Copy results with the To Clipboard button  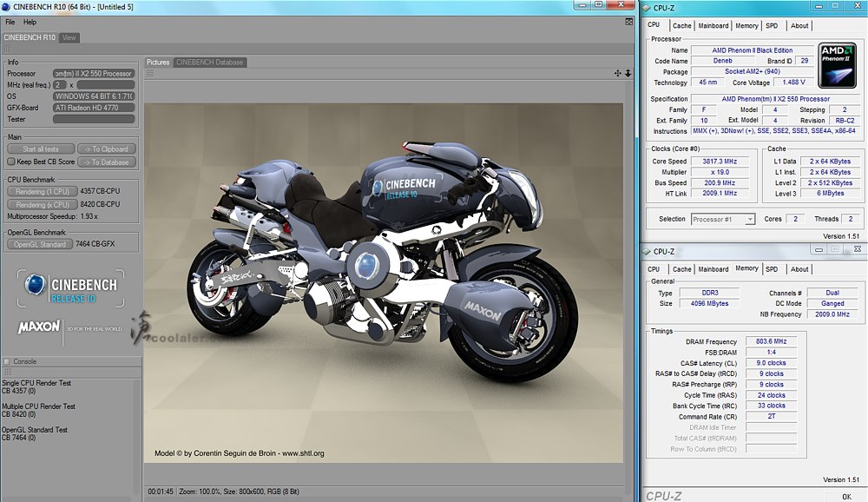click(x=107, y=149)
